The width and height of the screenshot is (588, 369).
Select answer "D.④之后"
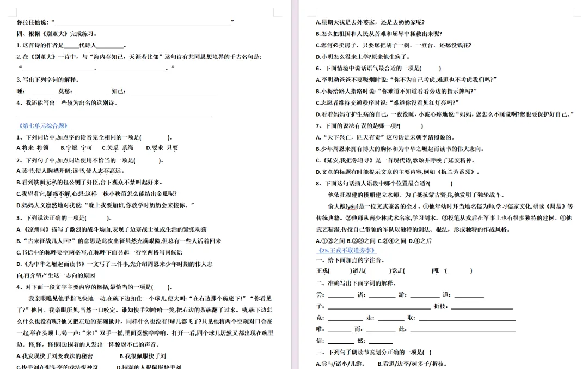(x=420, y=241)
